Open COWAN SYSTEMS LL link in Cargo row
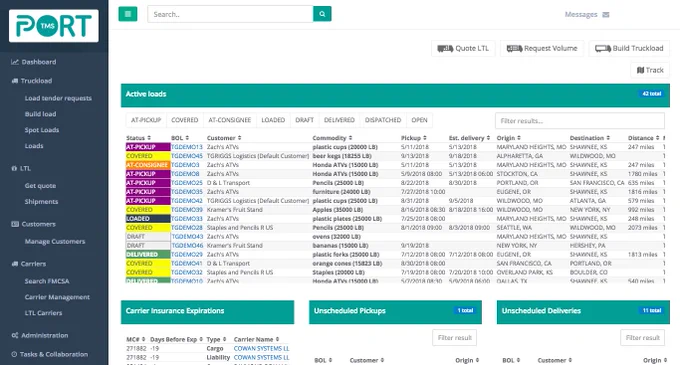 click(x=262, y=349)
